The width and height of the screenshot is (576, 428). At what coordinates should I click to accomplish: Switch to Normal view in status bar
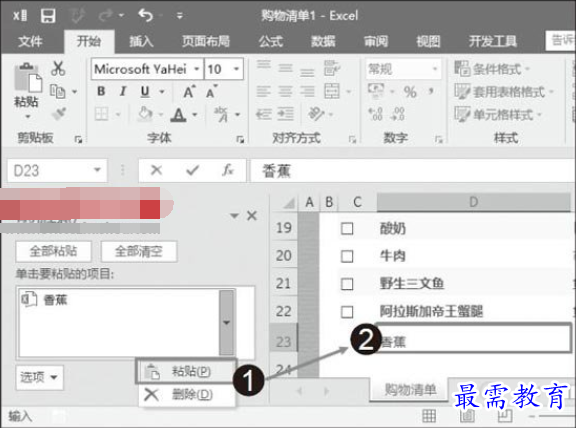(x=429, y=416)
